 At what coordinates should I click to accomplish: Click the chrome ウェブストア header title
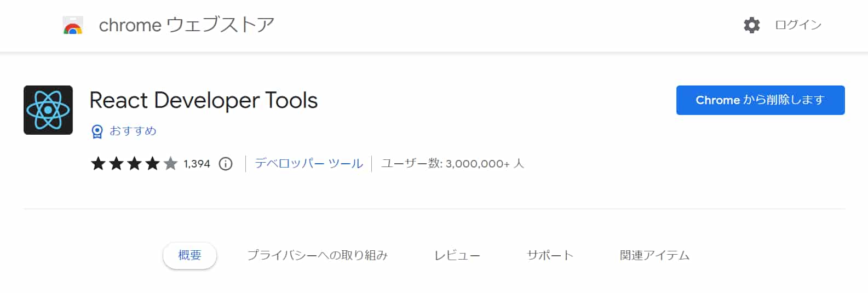click(x=186, y=25)
